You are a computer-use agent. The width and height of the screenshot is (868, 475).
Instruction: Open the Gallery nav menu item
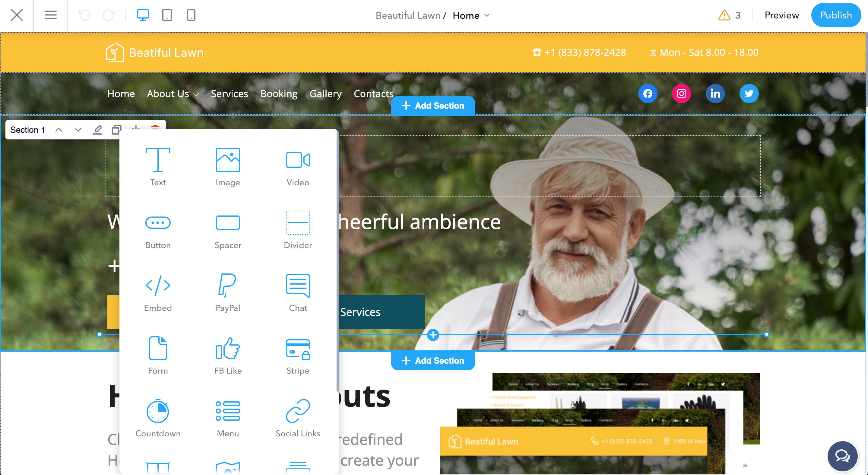coord(325,93)
